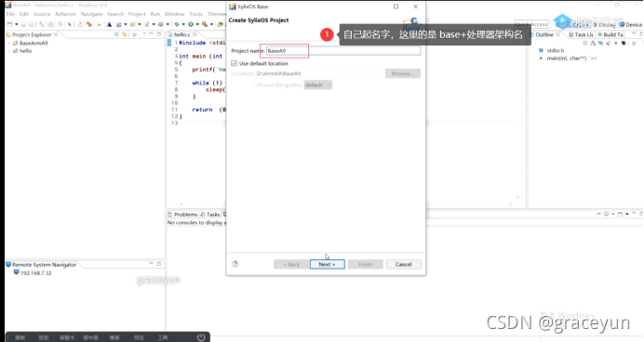Minimize the Remote System Navigator panel
Image resolution: width=644 pixels, height=342 pixels.
(x=151, y=264)
